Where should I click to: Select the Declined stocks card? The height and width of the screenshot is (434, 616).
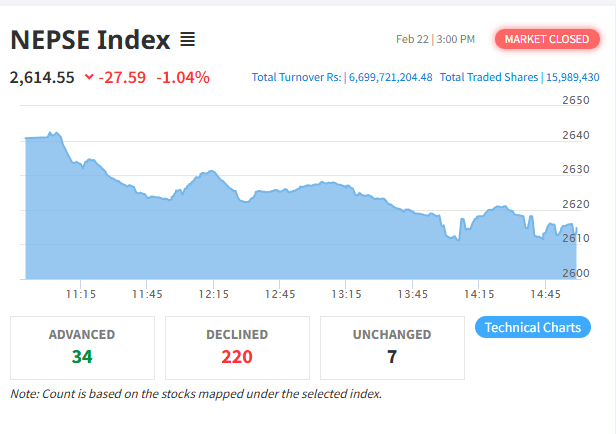click(237, 346)
